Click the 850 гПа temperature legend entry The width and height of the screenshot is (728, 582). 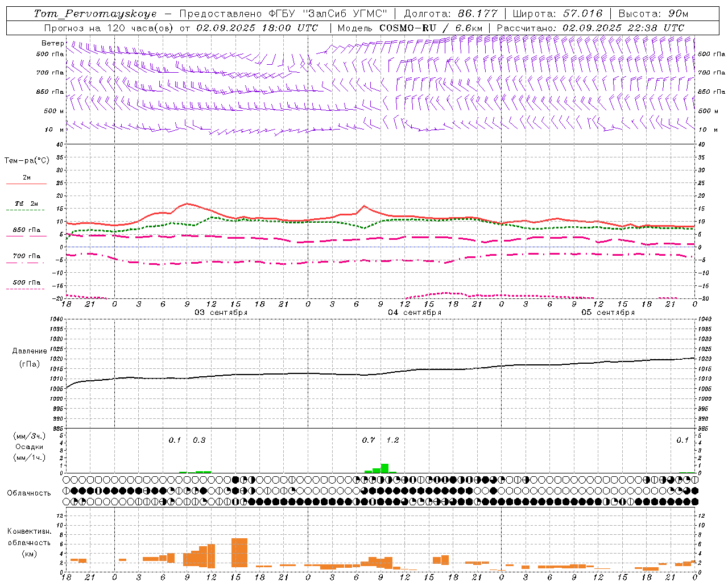pos(26,230)
